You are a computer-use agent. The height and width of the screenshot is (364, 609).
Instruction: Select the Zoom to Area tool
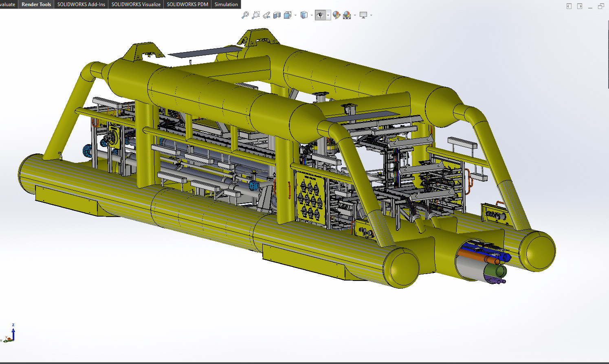(256, 15)
